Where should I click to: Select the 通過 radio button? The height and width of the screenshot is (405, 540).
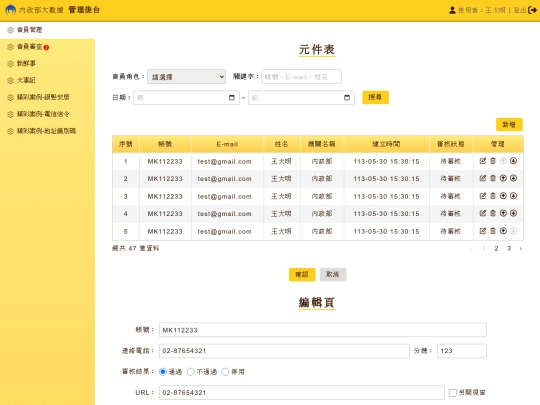(x=163, y=372)
